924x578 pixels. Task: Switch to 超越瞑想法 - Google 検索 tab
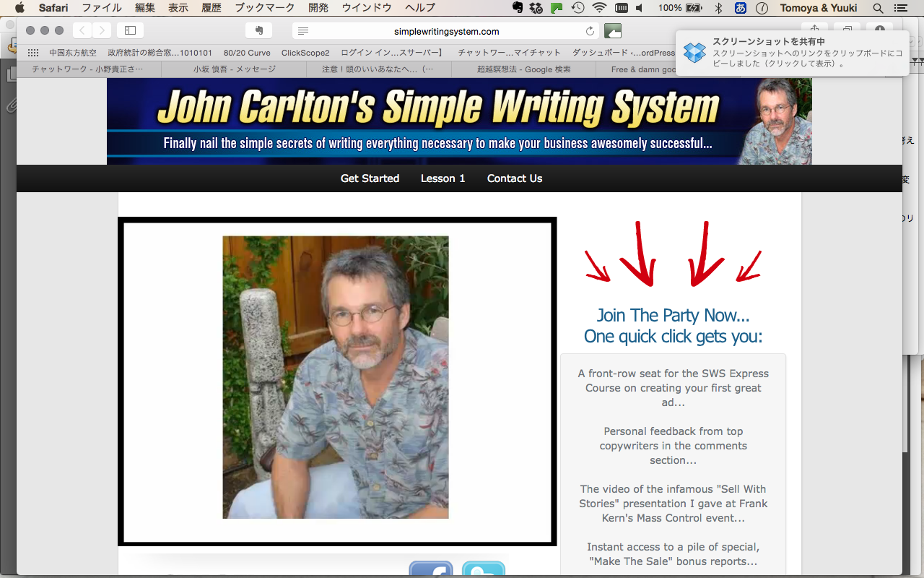click(523, 69)
